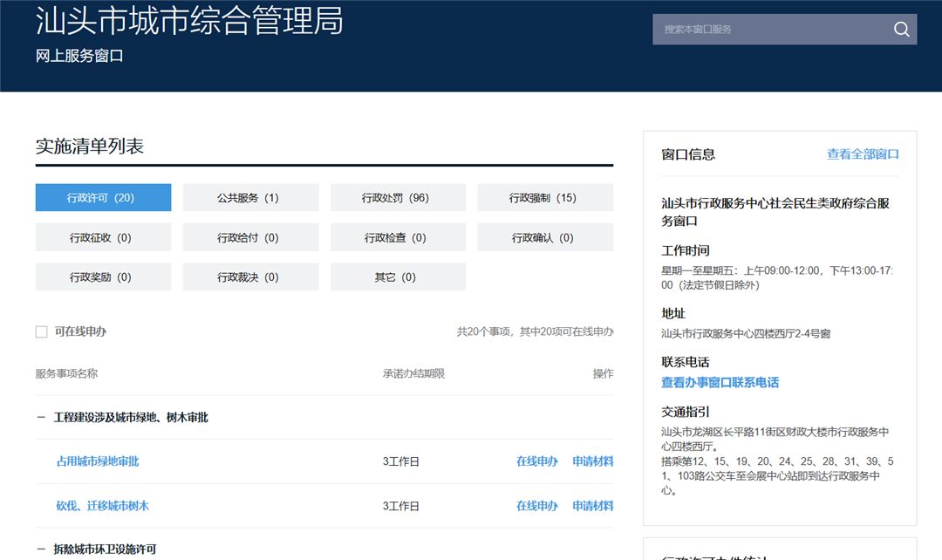
Task: Click the 汕头市行政服务中心四楼西厅2-4号窗 address
Action: 746,333
